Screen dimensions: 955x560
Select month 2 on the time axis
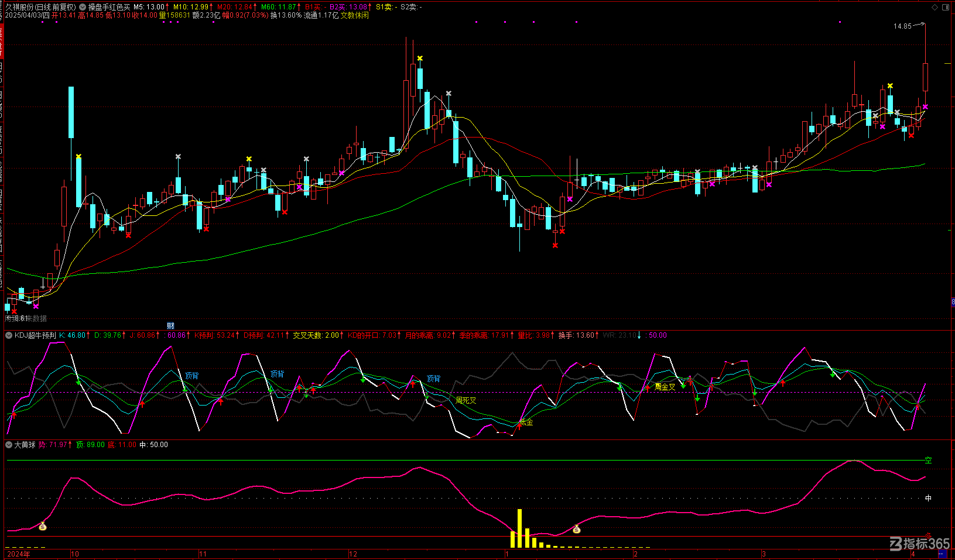pos(635,554)
